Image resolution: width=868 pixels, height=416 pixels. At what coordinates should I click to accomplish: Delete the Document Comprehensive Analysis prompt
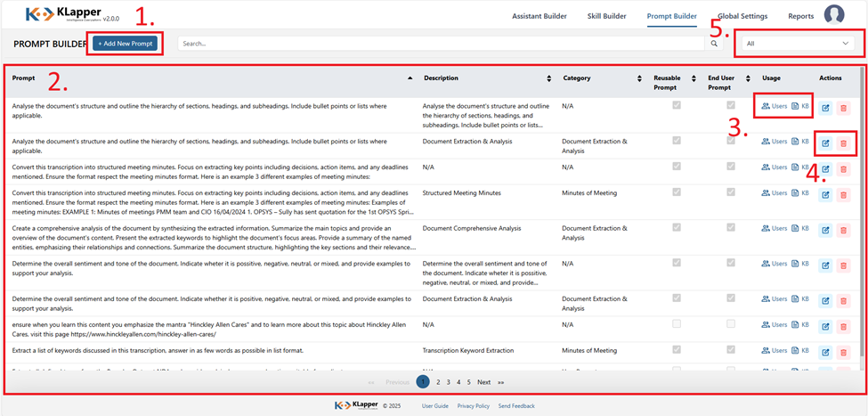844,230
